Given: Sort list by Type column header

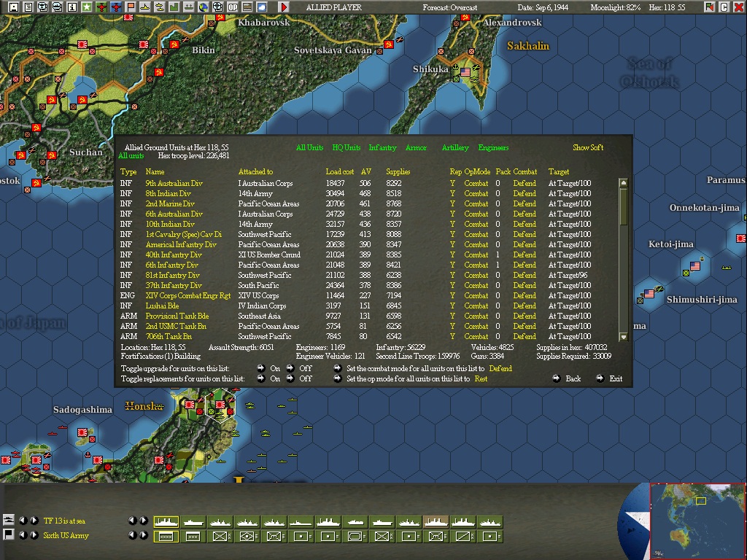Looking at the screenshot, I should [x=128, y=171].
